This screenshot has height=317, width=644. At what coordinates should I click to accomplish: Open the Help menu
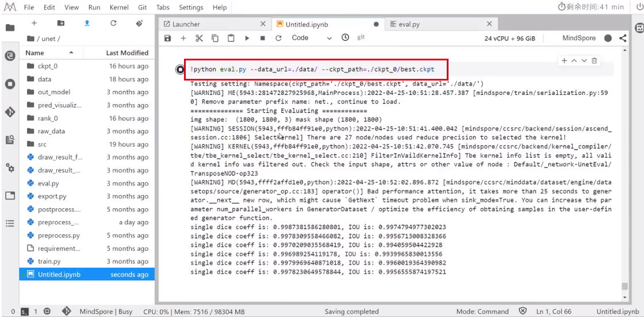pos(220,7)
